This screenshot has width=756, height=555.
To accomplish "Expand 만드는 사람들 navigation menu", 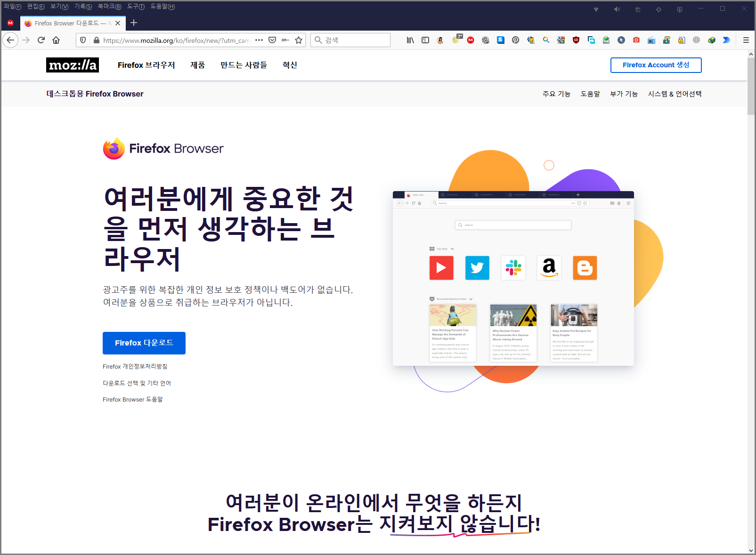I will click(x=244, y=65).
